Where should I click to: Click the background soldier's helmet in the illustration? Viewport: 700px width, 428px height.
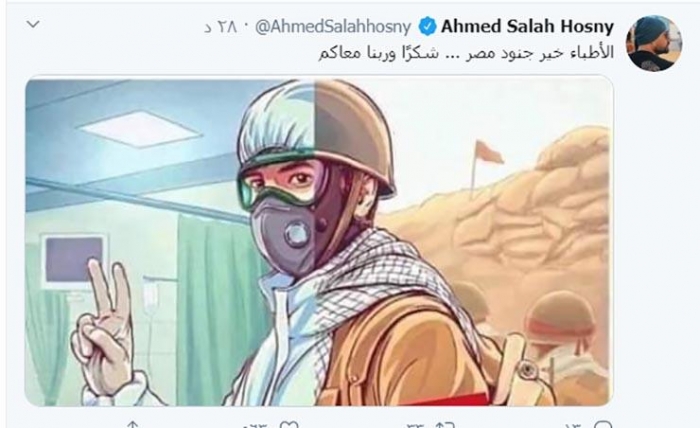pos(560,320)
